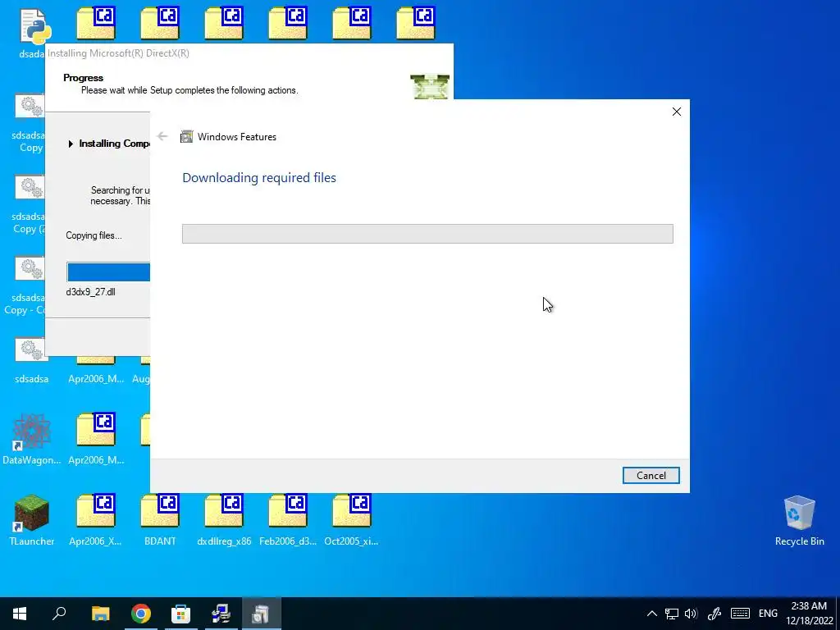
Task: Select the BDANT cabinet folder
Action: [x=160, y=519]
